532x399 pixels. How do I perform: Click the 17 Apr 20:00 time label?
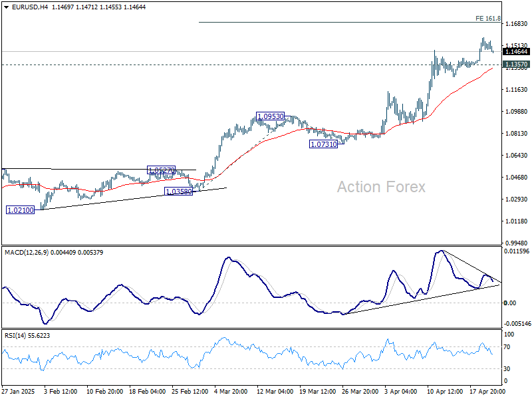487,391
